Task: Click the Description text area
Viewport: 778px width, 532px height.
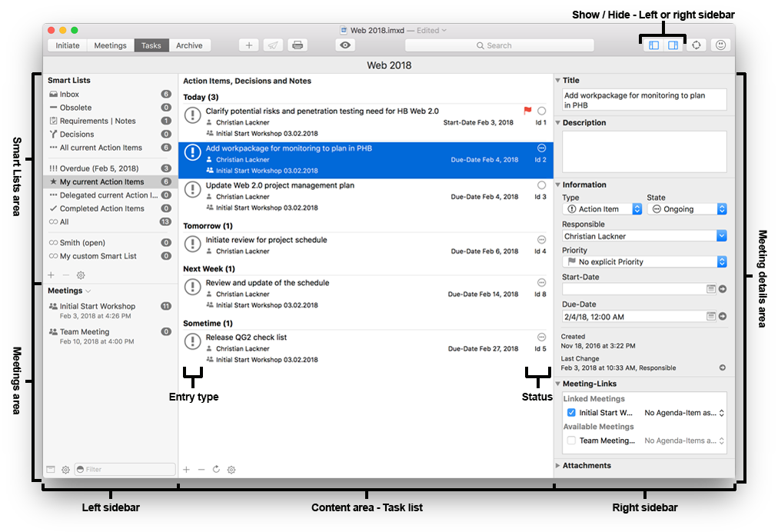Action: click(644, 152)
